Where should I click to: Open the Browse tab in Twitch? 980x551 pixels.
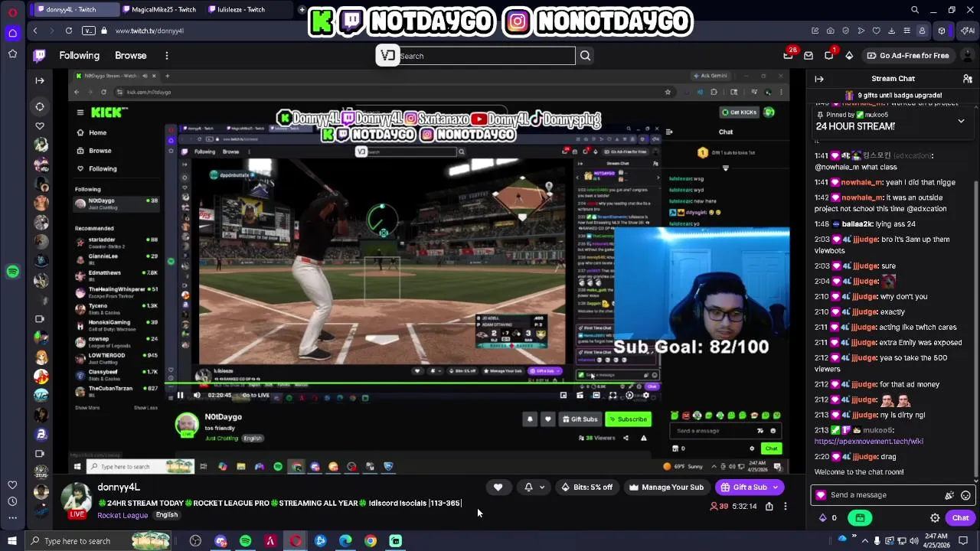(x=130, y=55)
